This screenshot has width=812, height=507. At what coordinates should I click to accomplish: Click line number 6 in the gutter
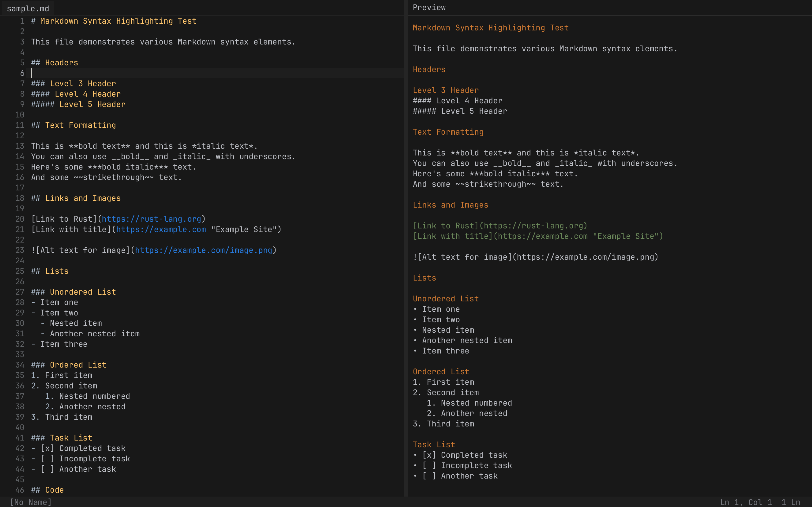point(22,73)
